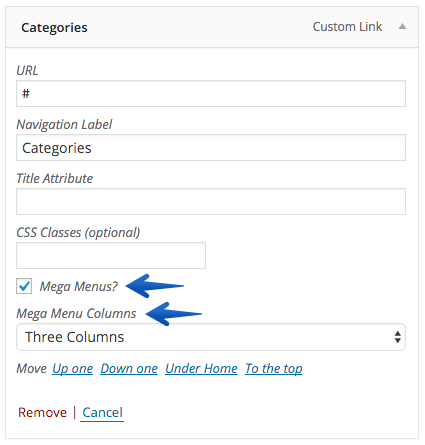Move item To the top
The width and height of the screenshot is (425, 445).
coord(274,369)
